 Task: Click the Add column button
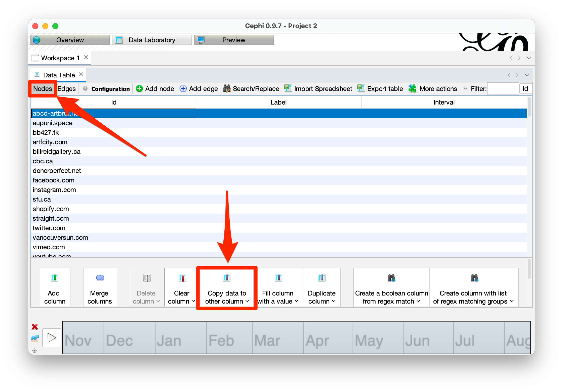coord(55,288)
